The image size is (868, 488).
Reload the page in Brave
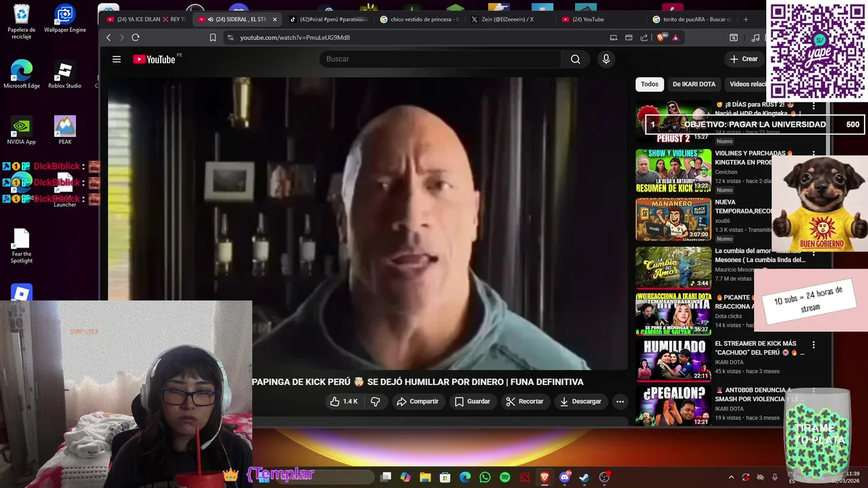[x=136, y=38]
